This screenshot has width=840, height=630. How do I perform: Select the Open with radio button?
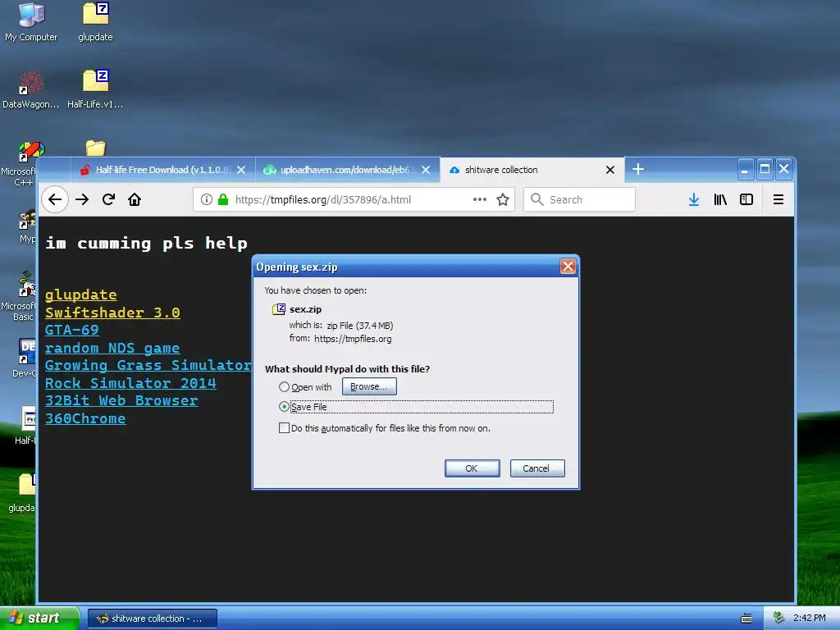tap(284, 387)
